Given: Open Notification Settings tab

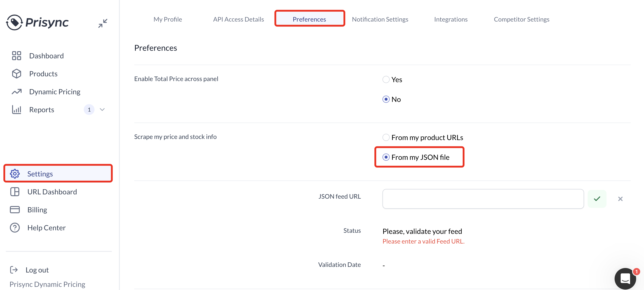Looking at the screenshot, I should pos(380,19).
